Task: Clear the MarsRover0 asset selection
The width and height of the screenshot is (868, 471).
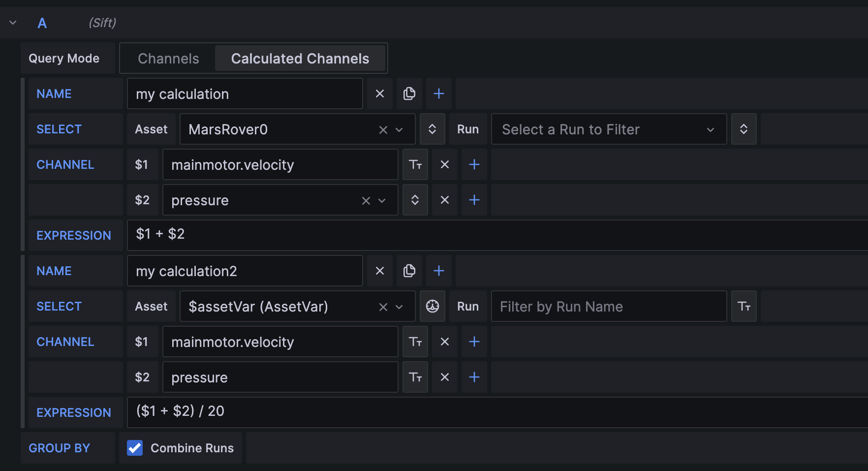Action: (x=383, y=129)
